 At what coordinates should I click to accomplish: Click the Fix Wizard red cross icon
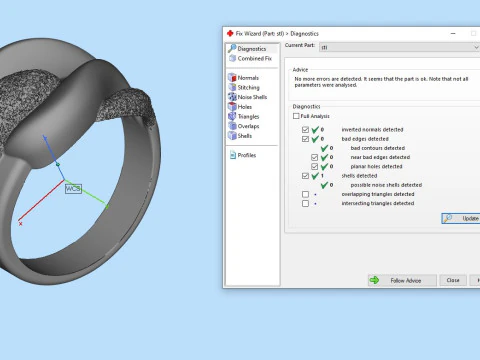coord(230,33)
